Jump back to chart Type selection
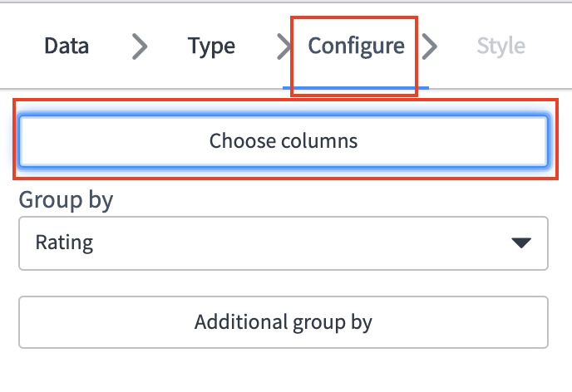The image size is (572, 392). click(x=211, y=46)
